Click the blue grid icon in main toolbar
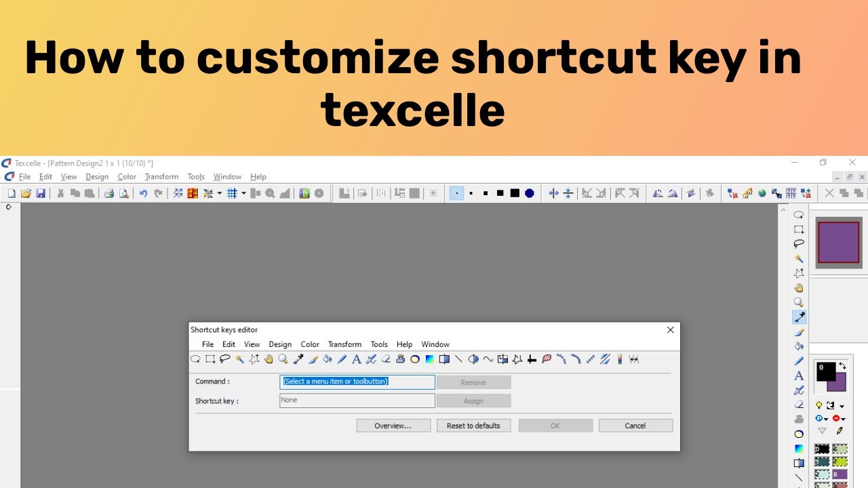This screenshot has width=868, height=488. pyautogui.click(x=232, y=194)
